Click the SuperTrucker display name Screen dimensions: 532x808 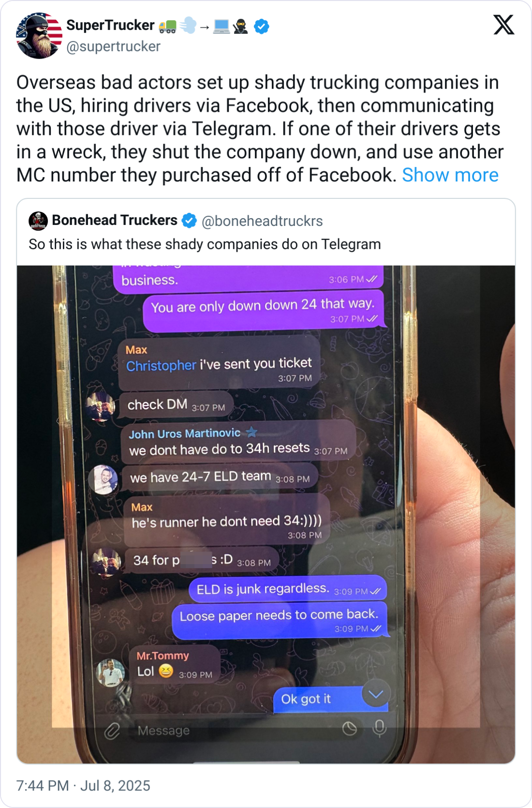coord(110,25)
